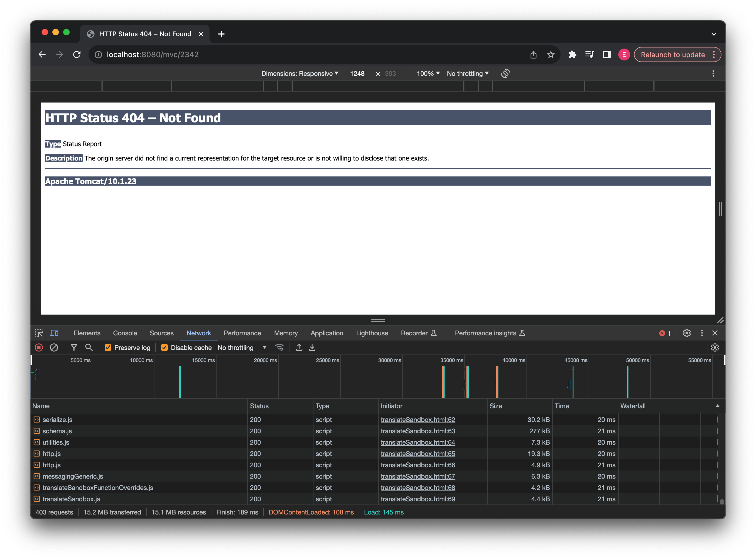Expand the 100% zoom dropdown

(428, 73)
